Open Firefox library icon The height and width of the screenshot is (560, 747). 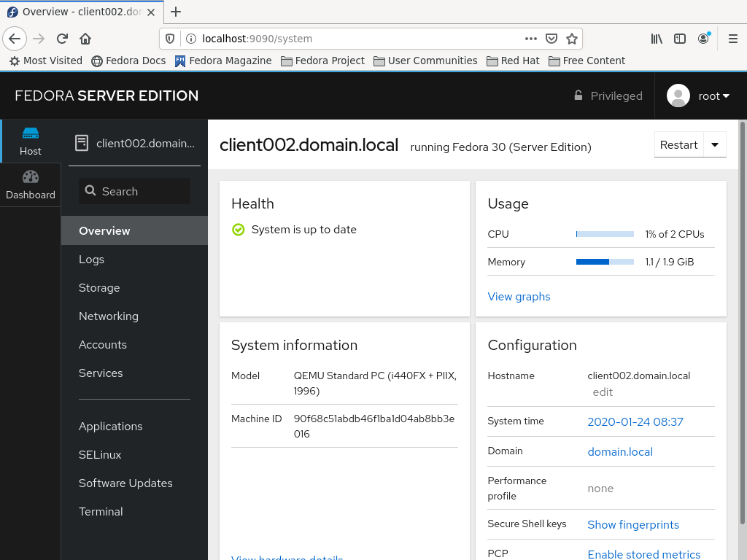point(657,39)
